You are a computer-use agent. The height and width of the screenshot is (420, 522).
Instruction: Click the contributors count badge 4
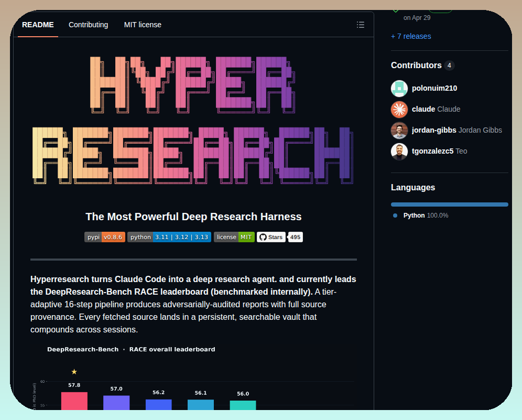pos(449,66)
